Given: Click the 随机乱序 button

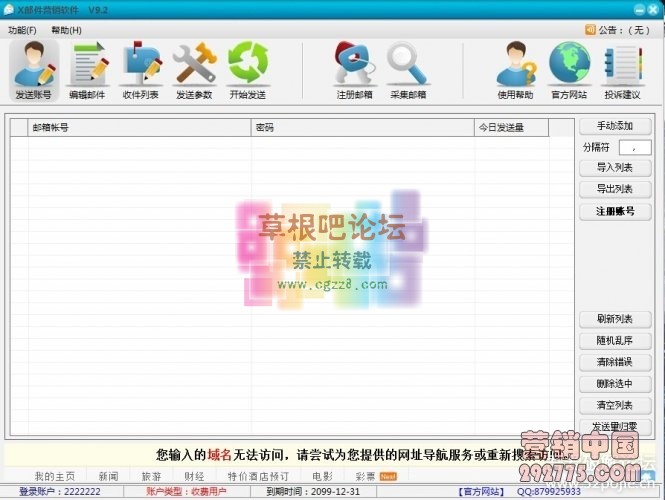Looking at the screenshot, I should point(615,341).
